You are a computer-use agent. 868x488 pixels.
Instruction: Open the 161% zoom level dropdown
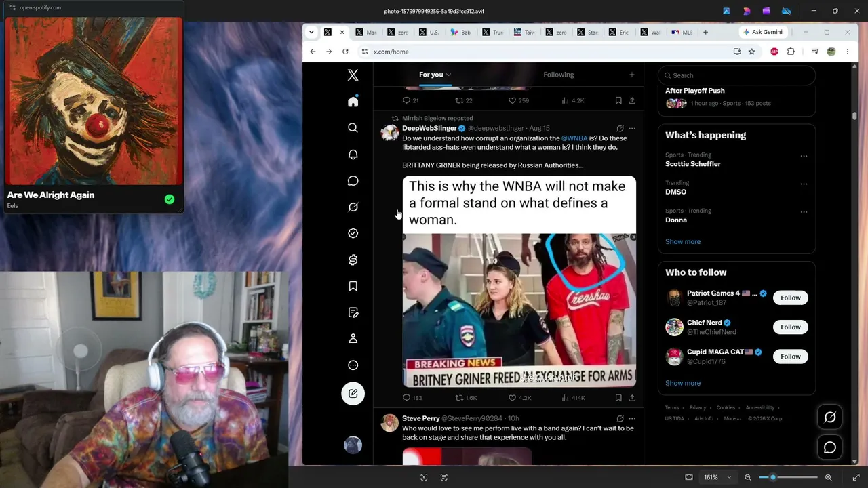(717, 477)
